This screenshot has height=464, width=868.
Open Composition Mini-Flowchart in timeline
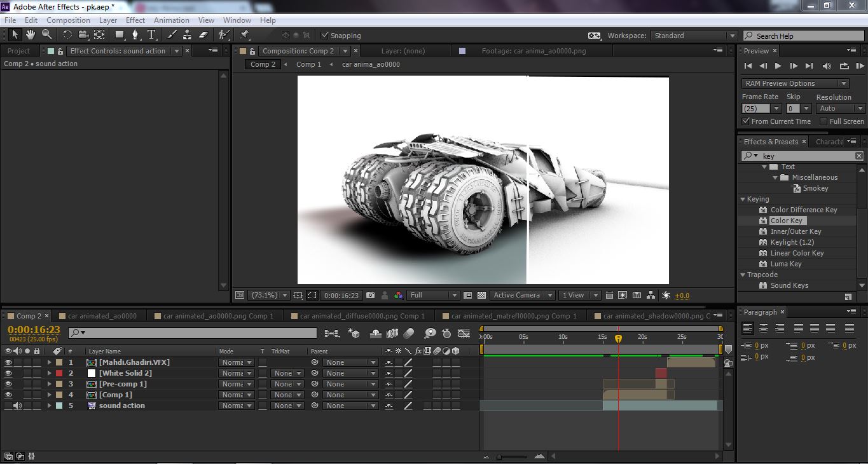tap(332, 333)
